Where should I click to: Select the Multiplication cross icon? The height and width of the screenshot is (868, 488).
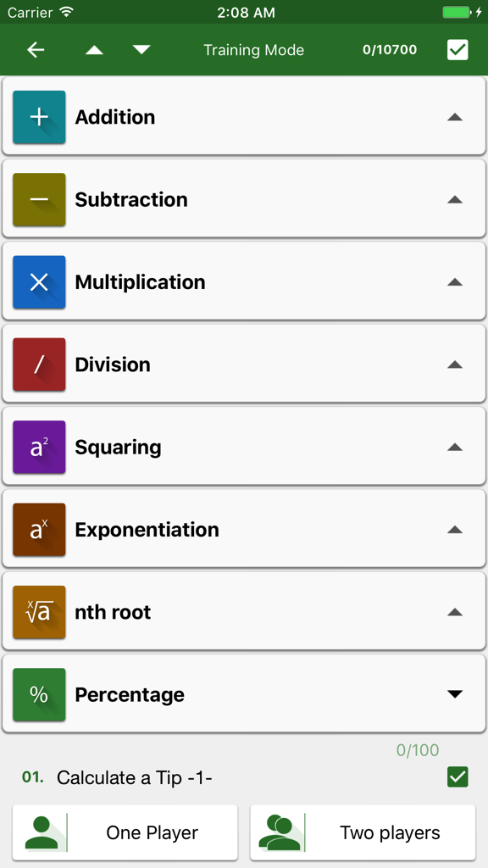[x=39, y=281]
